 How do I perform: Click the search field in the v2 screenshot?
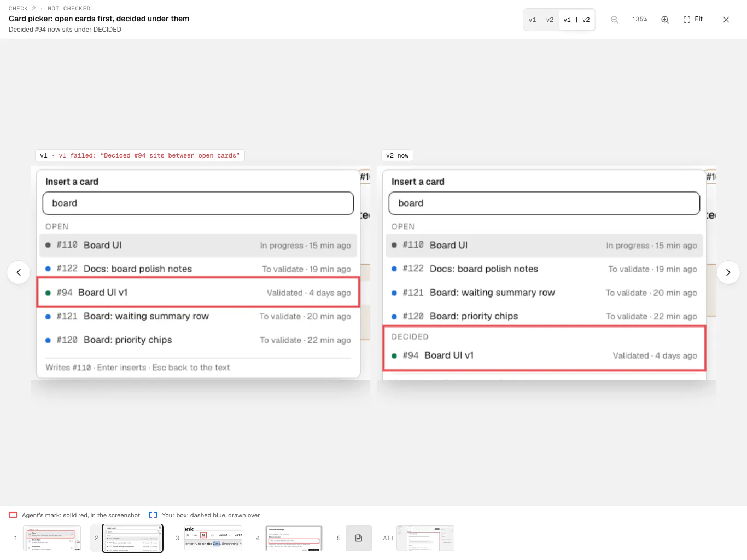click(x=544, y=203)
